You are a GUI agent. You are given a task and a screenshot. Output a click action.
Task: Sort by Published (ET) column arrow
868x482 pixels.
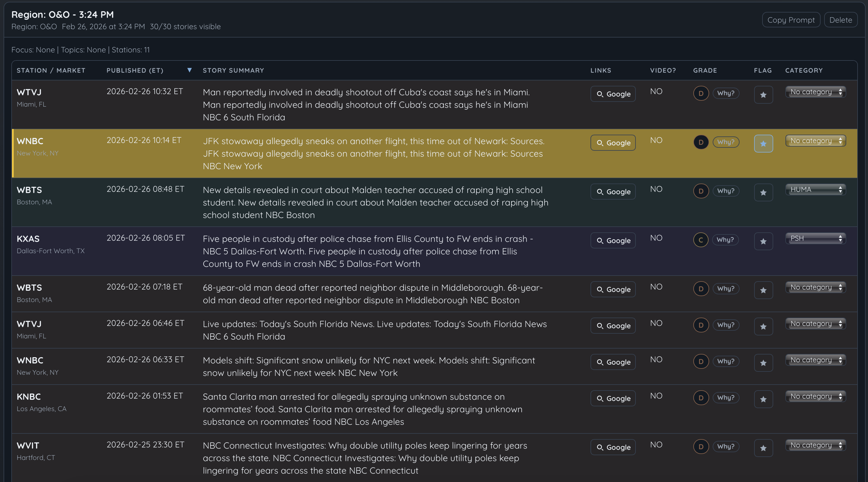pyautogui.click(x=189, y=70)
